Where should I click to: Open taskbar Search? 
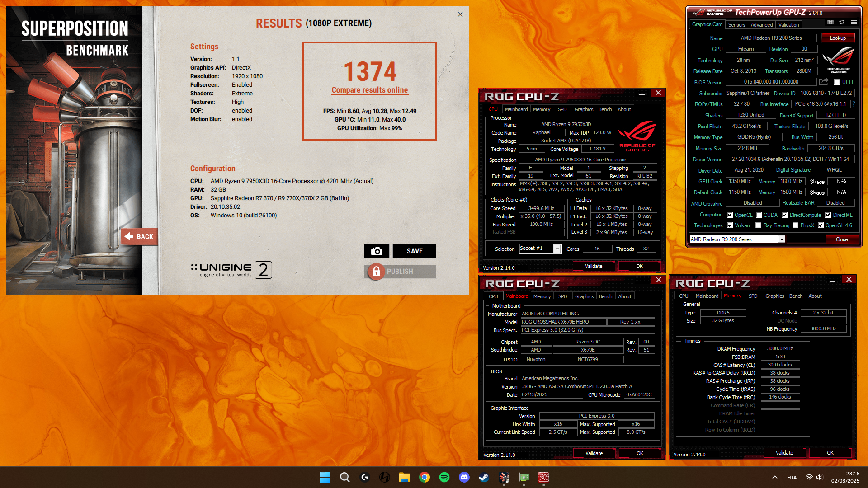click(344, 477)
